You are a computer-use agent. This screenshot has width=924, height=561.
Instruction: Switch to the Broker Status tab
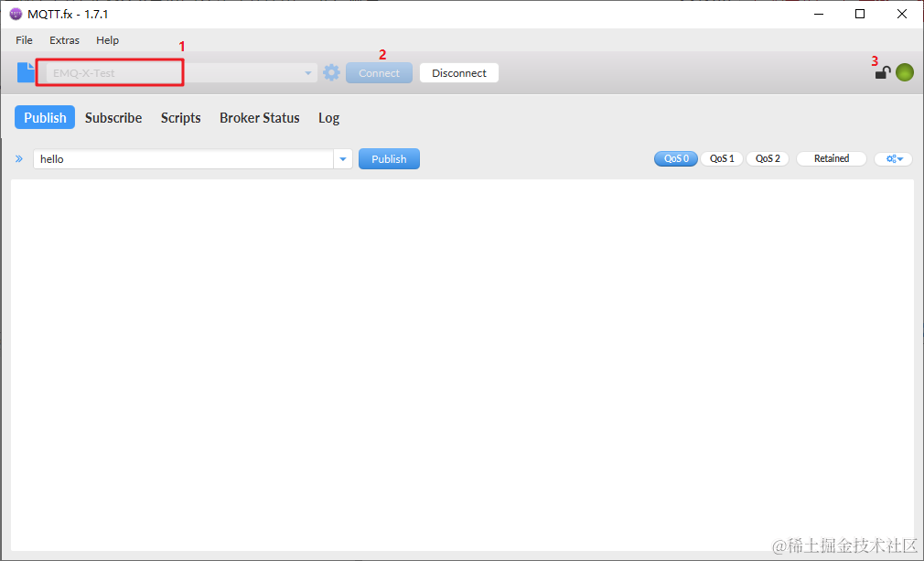(x=259, y=118)
